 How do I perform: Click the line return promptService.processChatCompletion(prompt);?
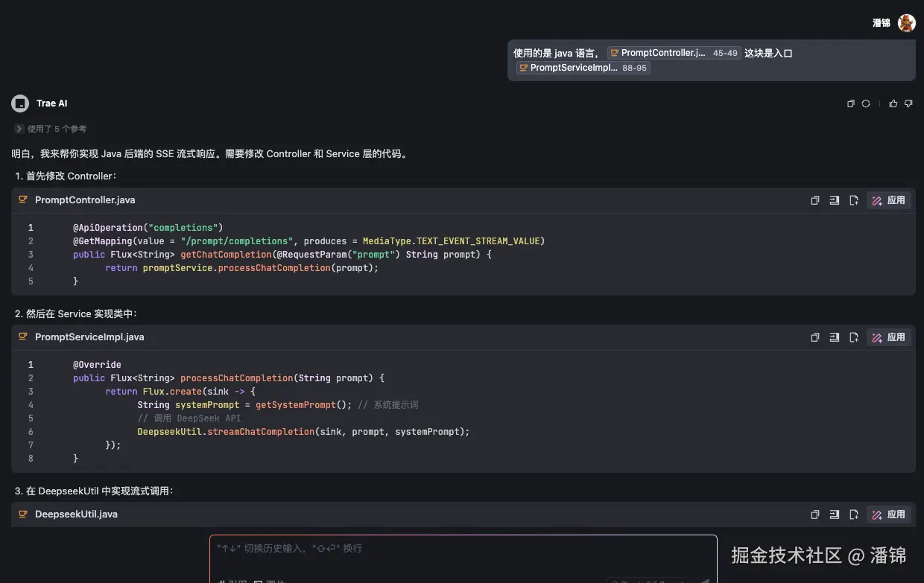pos(242,268)
